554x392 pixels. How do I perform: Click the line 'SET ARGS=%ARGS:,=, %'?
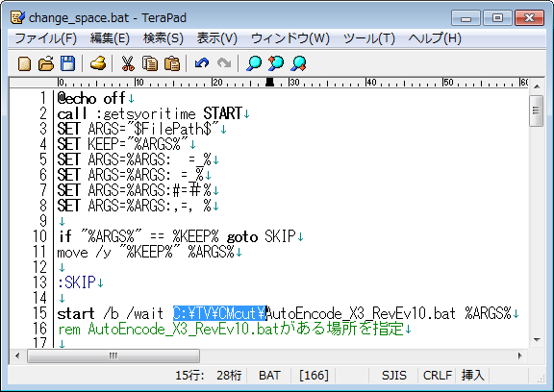coord(135,206)
